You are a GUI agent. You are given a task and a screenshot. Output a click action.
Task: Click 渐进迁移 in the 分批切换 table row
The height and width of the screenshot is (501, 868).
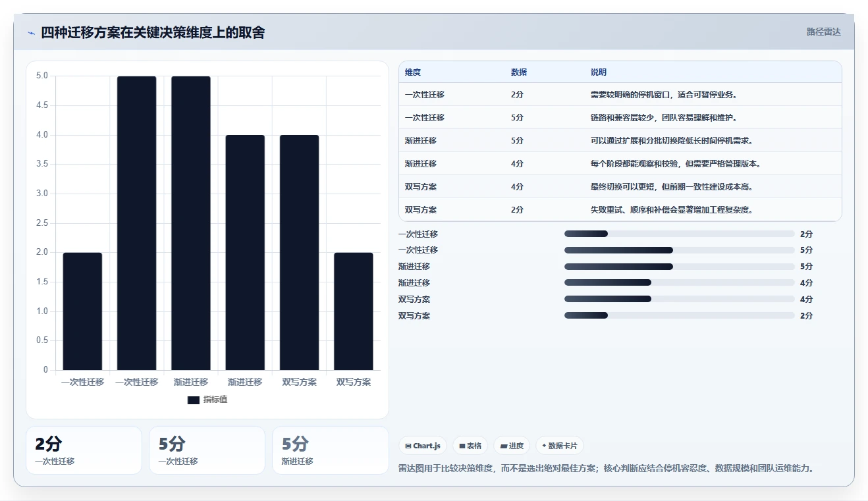click(421, 140)
